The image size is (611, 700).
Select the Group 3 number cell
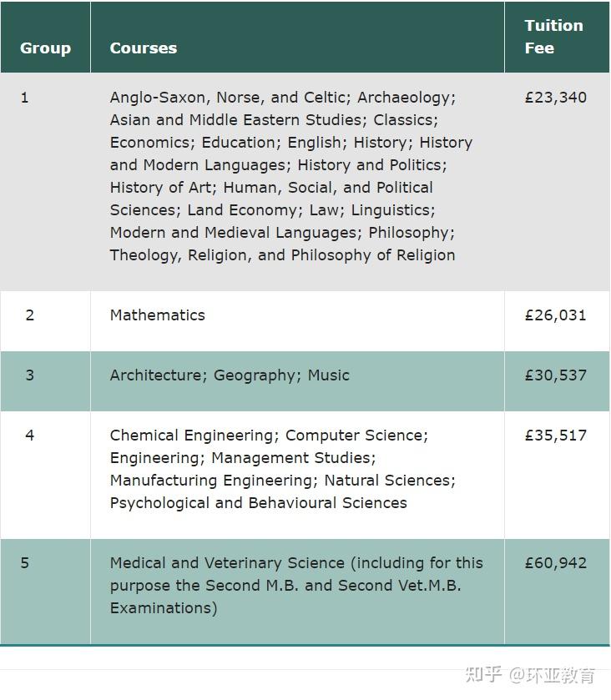(30, 375)
